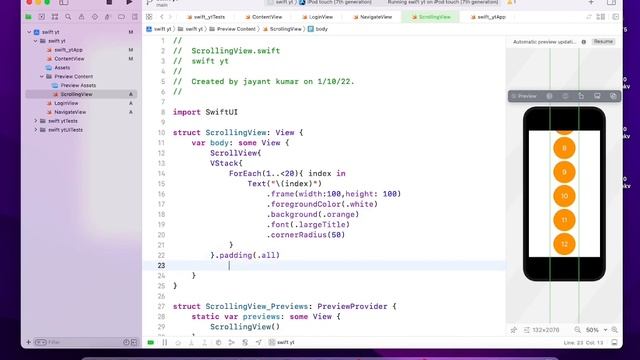640x360 pixels.
Task: Switch to the LoginView tab
Action: pos(318,17)
